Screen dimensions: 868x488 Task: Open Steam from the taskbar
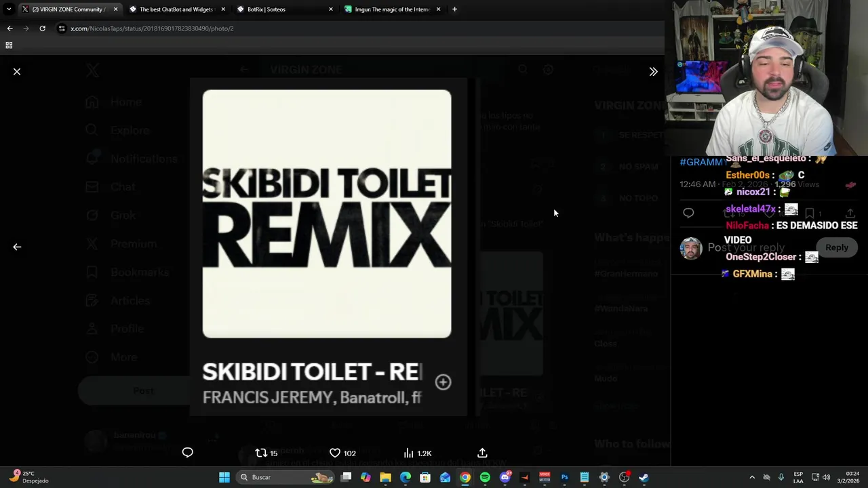tap(644, 477)
